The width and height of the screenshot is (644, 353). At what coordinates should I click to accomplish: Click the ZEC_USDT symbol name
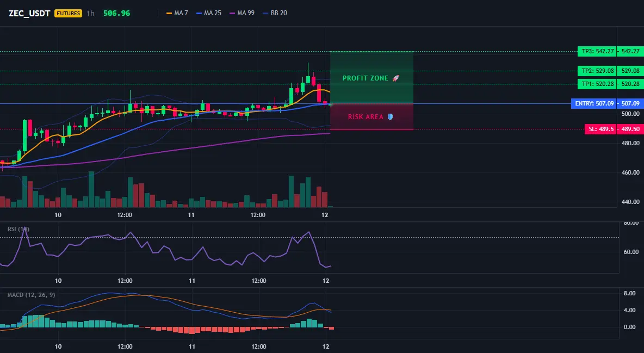(x=29, y=13)
